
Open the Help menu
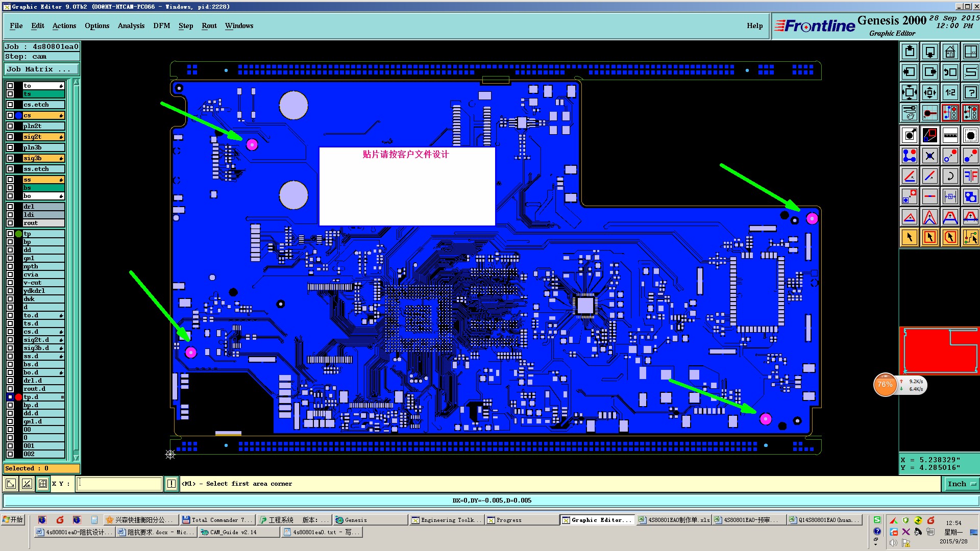pyautogui.click(x=755, y=26)
